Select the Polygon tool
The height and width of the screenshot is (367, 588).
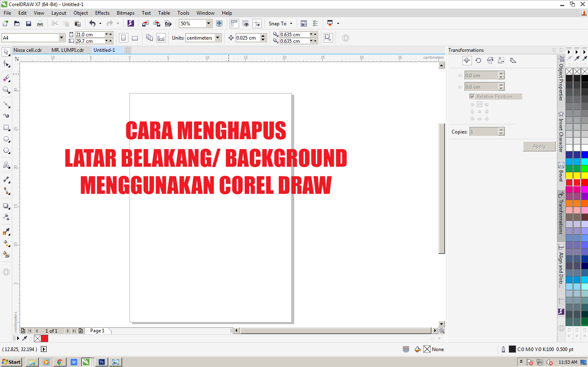pyautogui.click(x=6, y=151)
